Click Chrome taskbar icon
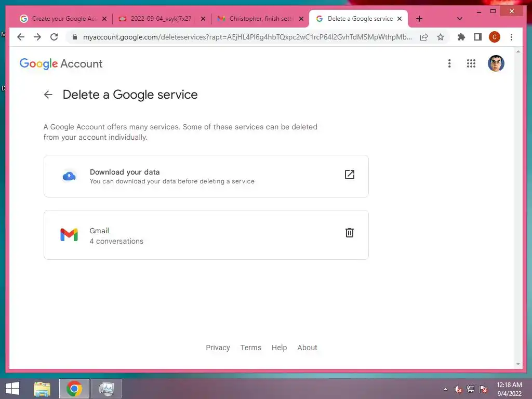This screenshot has height=399, width=532. click(x=74, y=389)
